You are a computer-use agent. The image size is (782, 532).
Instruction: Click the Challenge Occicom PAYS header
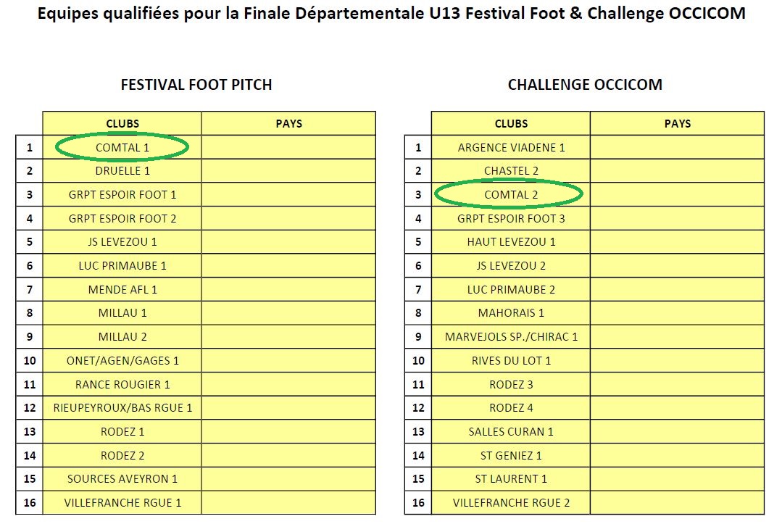click(677, 124)
